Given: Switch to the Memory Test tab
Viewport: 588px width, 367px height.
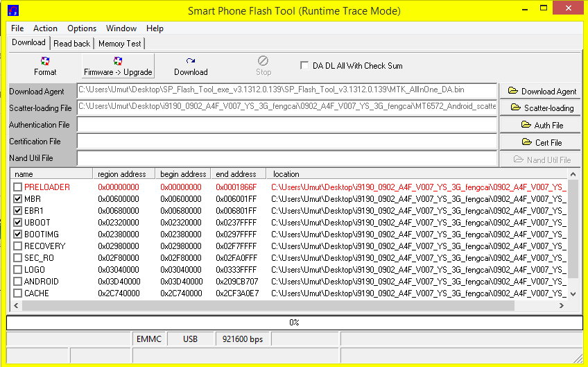Looking at the screenshot, I should click(x=119, y=43).
